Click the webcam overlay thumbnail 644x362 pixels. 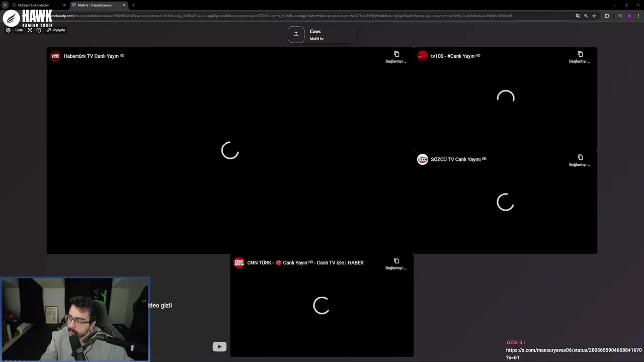[x=75, y=319]
